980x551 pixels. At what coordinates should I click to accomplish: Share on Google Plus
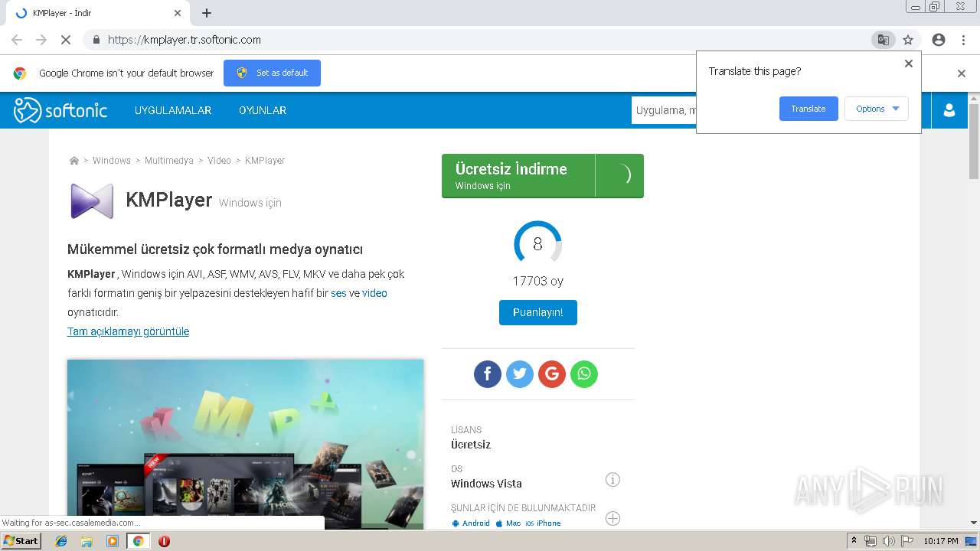pyautogui.click(x=552, y=374)
